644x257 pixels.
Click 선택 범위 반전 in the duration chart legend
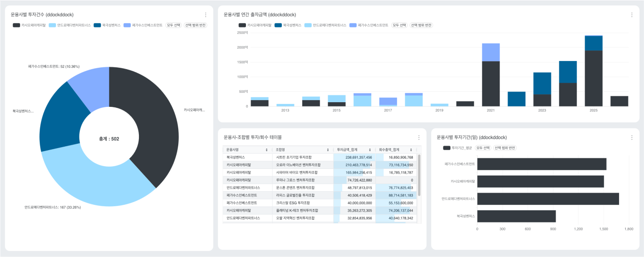pos(505,148)
